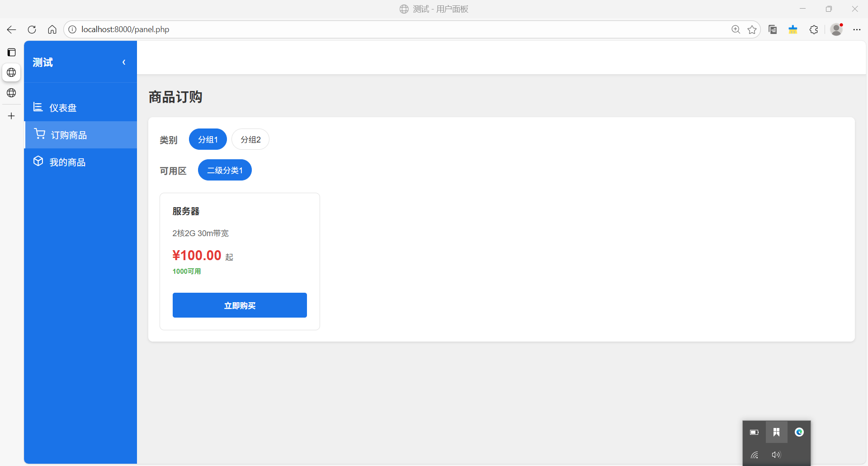
Task: Click the volume icon in system tray
Action: 776,455
